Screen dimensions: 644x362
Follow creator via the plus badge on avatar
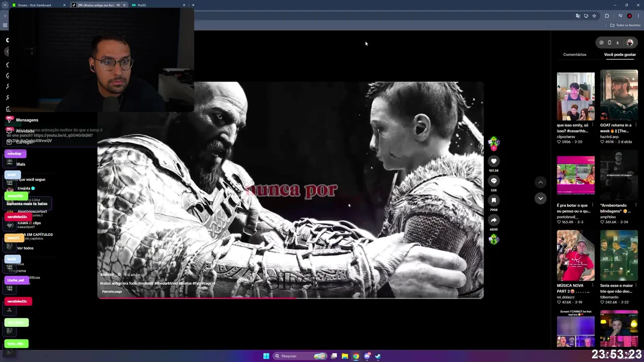pos(494,148)
